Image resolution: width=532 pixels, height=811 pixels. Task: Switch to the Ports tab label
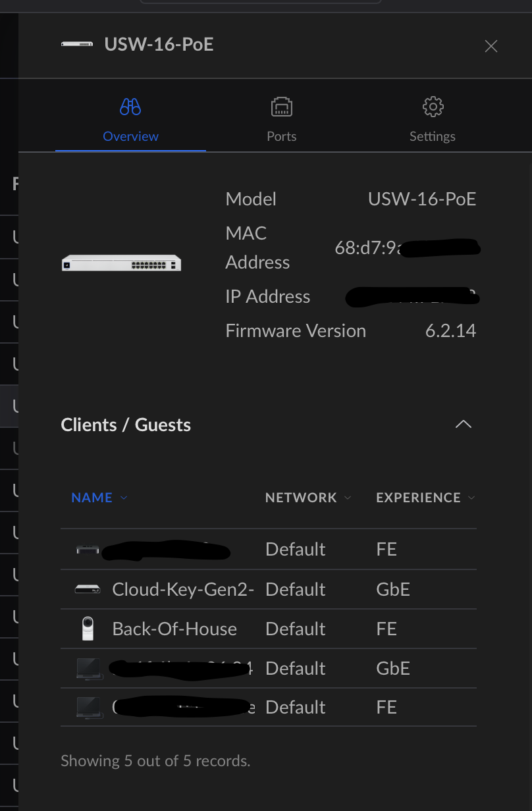[x=282, y=136]
